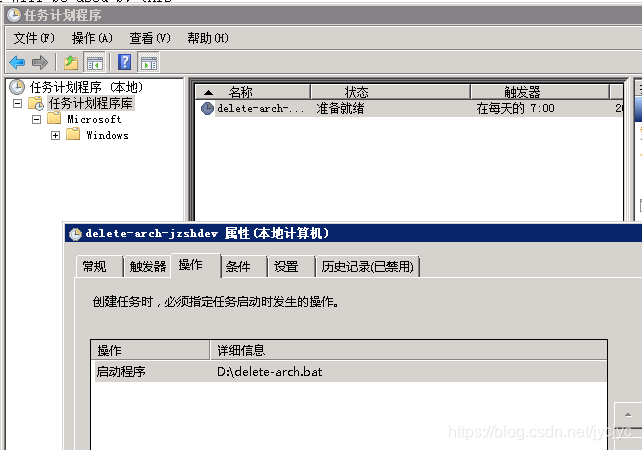This screenshot has width=642, height=450.
Task: Toggle the Show/Hide Action Pane icon
Action: click(148, 63)
